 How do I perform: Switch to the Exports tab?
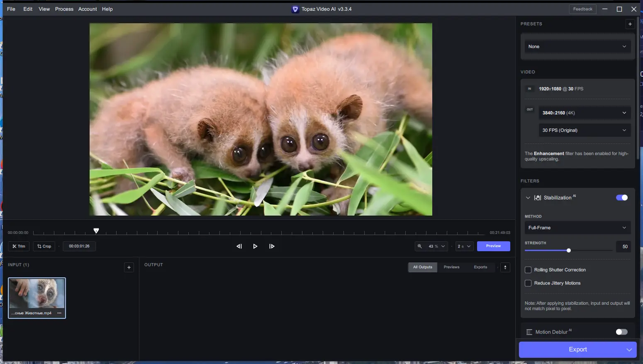[x=480, y=267]
